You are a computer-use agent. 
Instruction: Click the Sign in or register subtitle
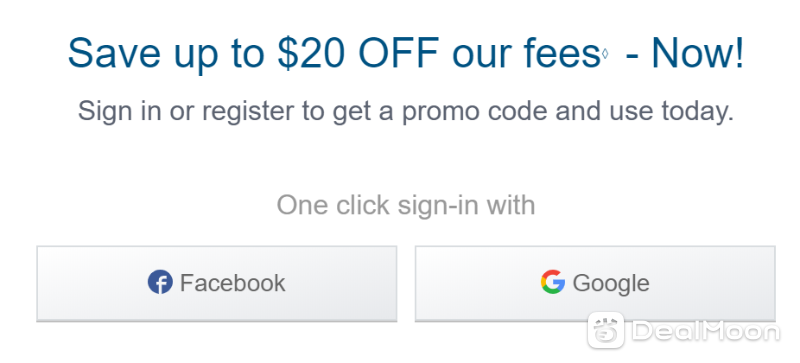click(406, 112)
